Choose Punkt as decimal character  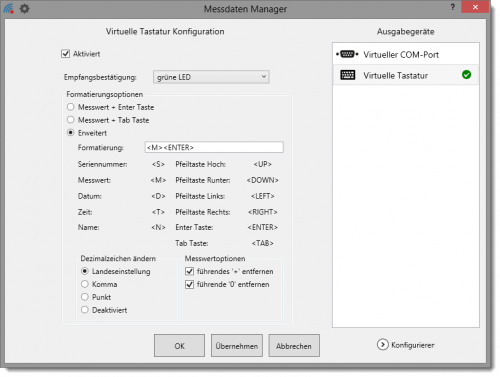(x=85, y=297)
